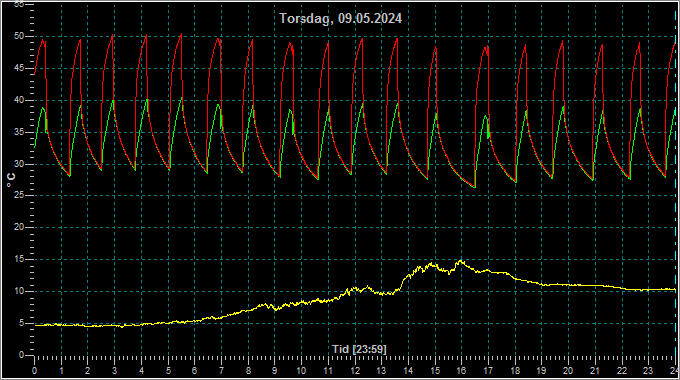Viewport: 680px width, 380px height.
Task: Click the 25 value on temperature axis
Action: click(x=19, y=196)
